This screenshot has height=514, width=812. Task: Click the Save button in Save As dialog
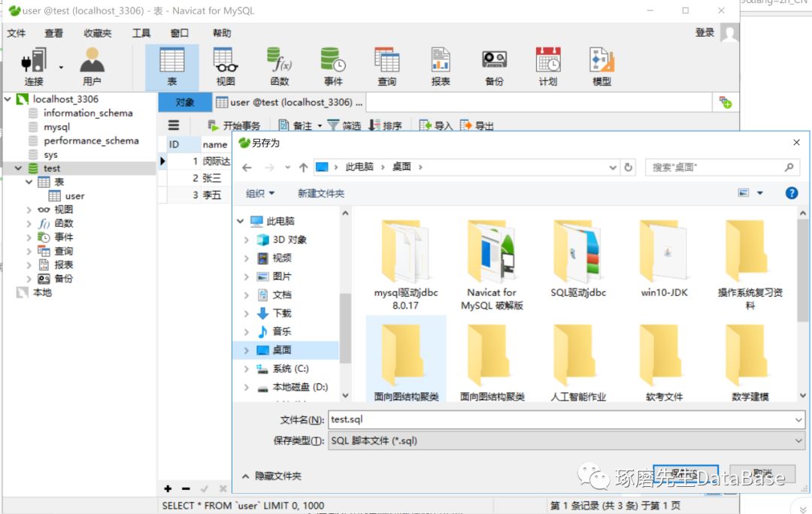pyautogui.click(x=686, y=474)
